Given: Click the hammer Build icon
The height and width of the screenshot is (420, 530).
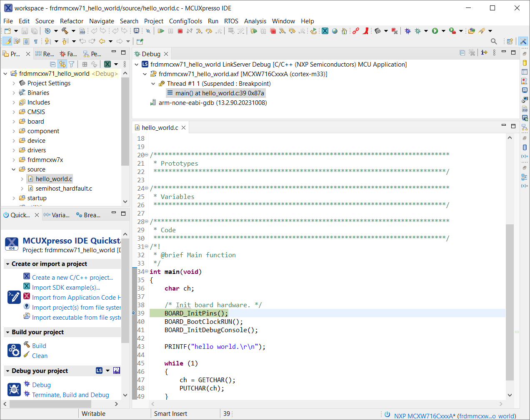Looking at the screenshot, I should coord(65,31).
